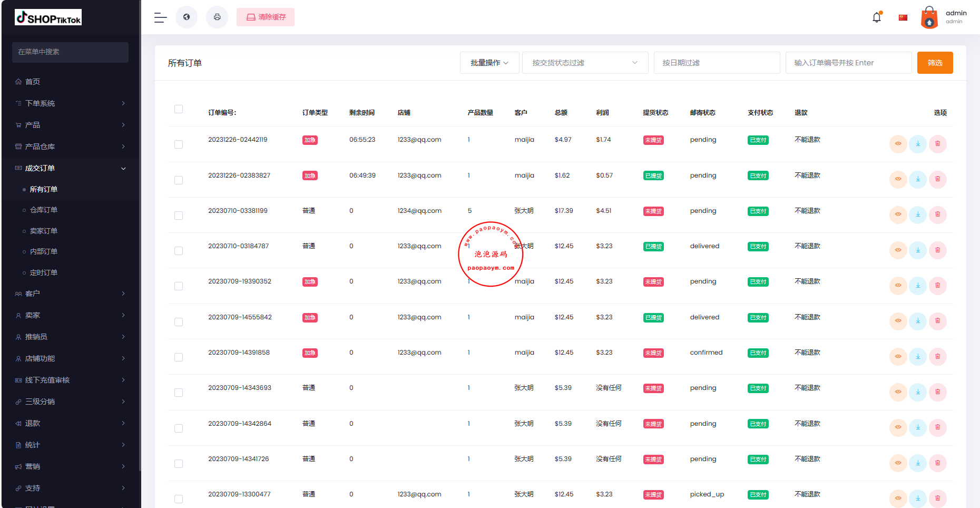Click the hamburger menu toggle icon
The height and width of the screenshot is (508, 980).
[160, 17]
